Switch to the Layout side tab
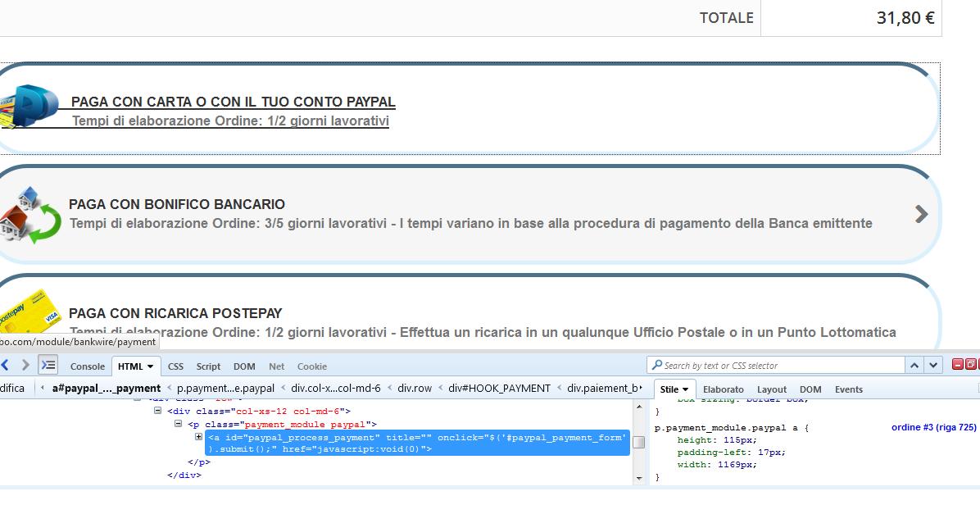The image size is (980, 505). [772, 389]
